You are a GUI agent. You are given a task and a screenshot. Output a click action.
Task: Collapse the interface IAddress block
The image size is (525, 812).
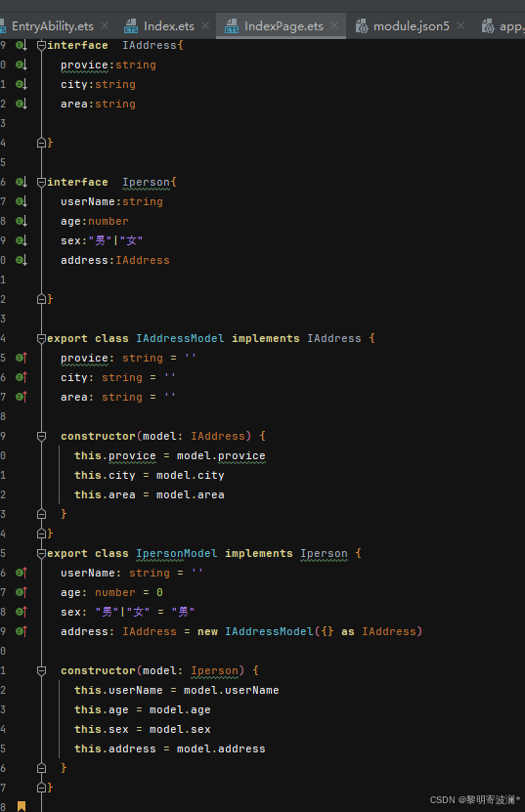[41, 46]
